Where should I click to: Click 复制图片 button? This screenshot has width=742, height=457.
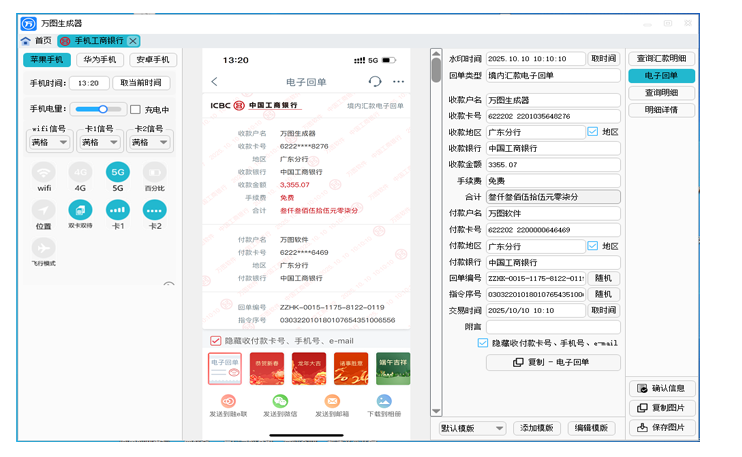(662, 408)
